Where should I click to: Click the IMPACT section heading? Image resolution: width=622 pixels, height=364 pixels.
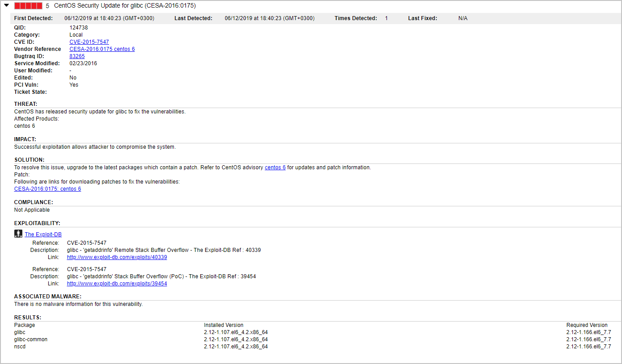(25, 139)
